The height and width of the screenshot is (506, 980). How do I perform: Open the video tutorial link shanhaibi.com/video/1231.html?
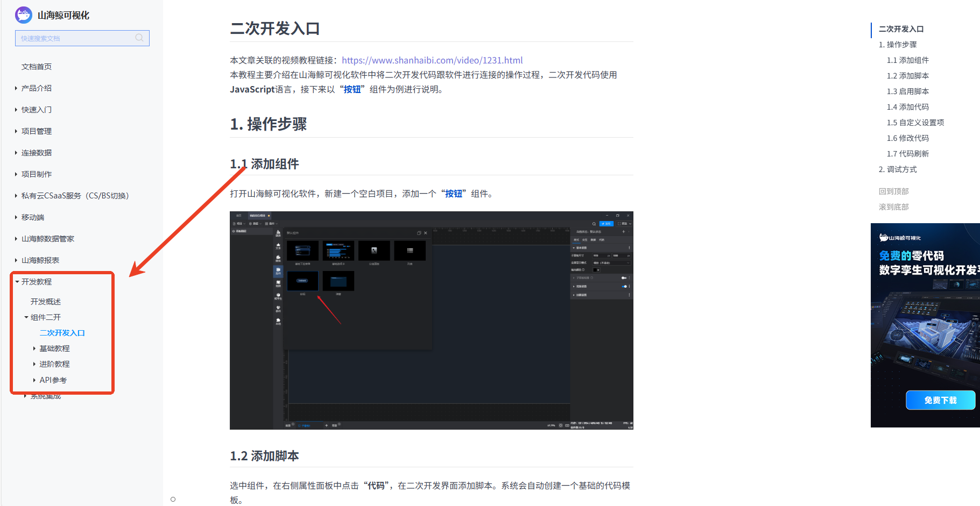432,60
